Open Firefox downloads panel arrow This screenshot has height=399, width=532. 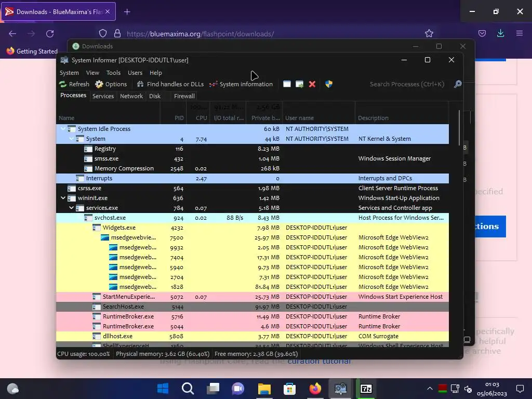click(500, 33)
